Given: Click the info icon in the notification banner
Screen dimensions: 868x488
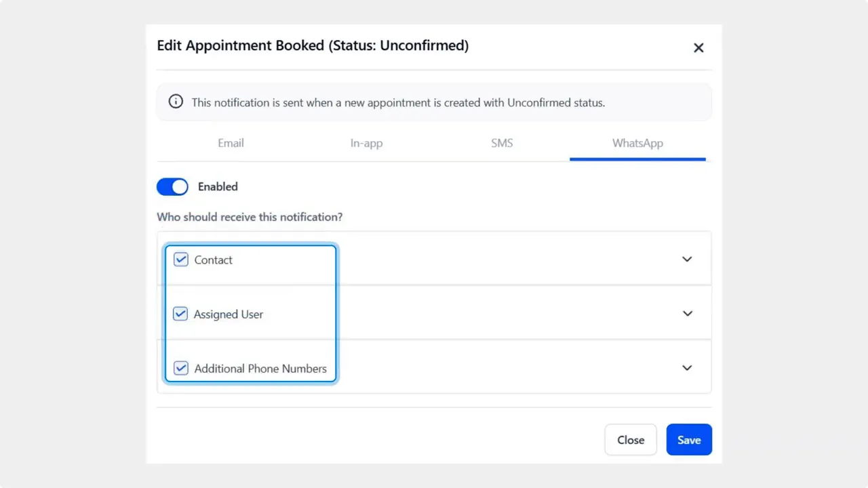Looking at the screenshot, I should coord(176,101).
